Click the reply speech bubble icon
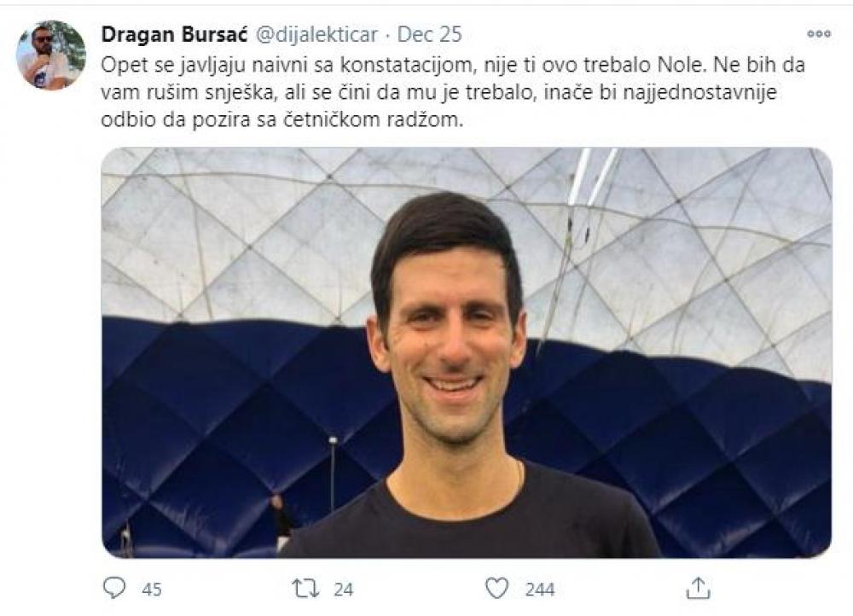 click(x=114, y=588)
